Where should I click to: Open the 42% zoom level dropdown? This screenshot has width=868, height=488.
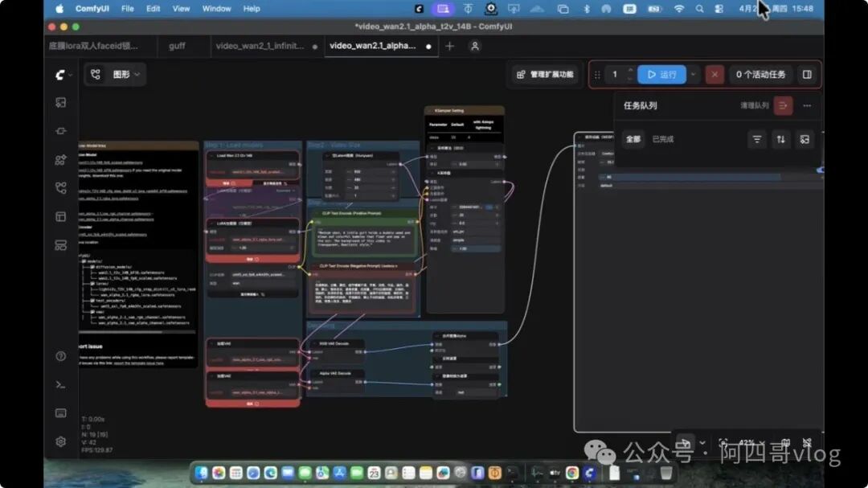[x=751, y=443]
